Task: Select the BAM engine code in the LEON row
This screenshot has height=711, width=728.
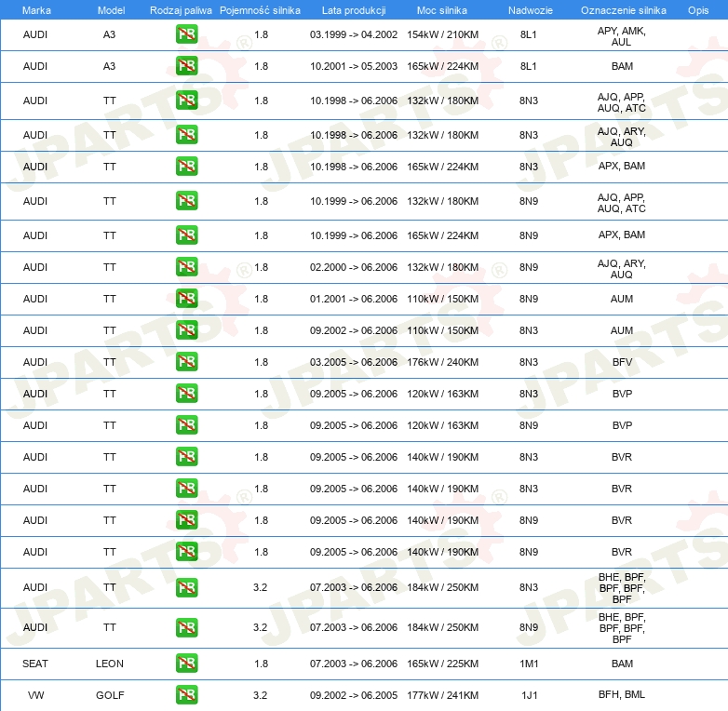Action: click(x=622, y=664)
